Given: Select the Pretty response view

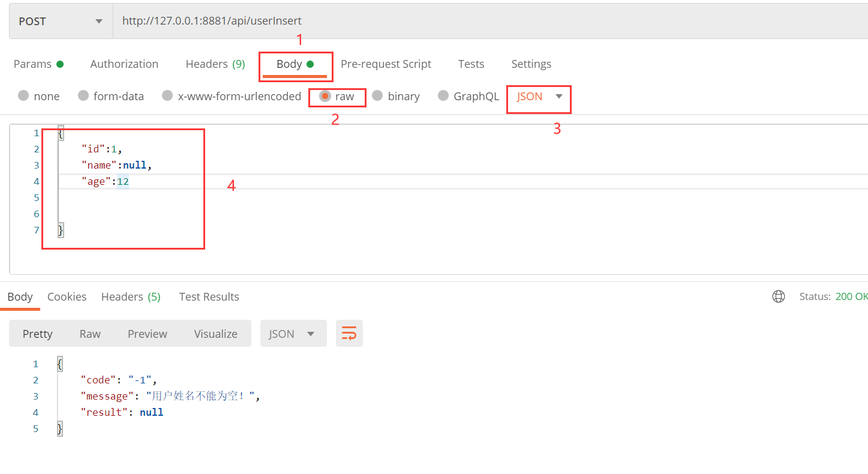Looking at the screenshot, I should pos(37,334).
